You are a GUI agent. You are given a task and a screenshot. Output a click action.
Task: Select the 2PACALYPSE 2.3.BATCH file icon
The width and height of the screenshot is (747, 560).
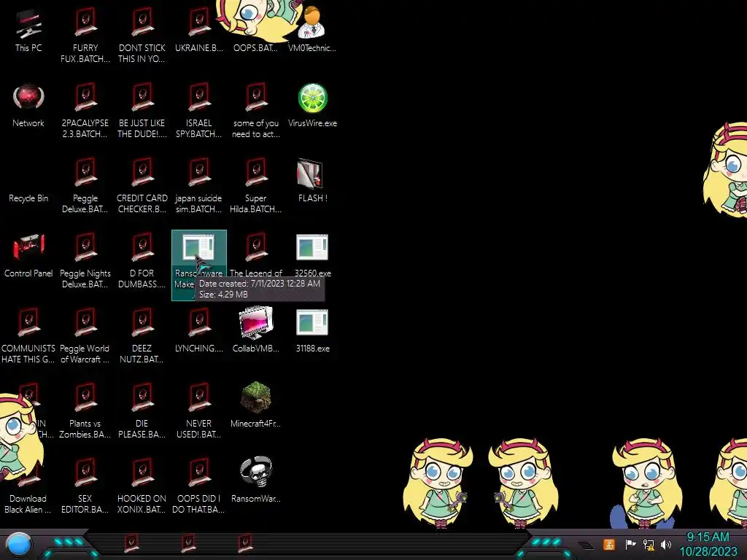[86, 98]
